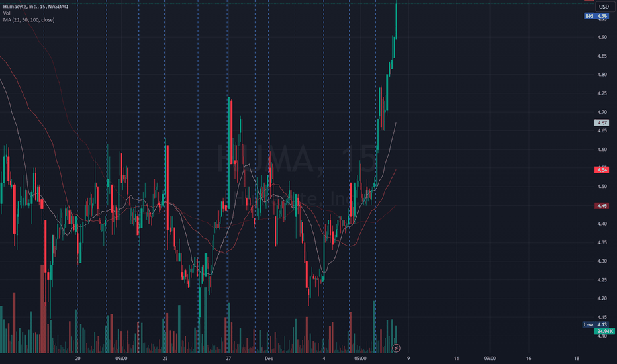Select the MA (21, 50, 100, close) legend
This screenshot has width=617, height=364.
[28, 20]
